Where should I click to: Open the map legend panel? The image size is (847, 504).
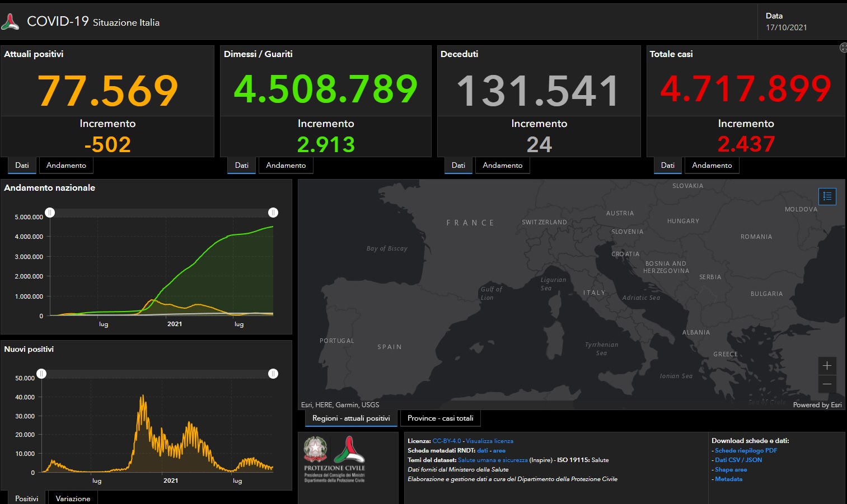[827, 196]
